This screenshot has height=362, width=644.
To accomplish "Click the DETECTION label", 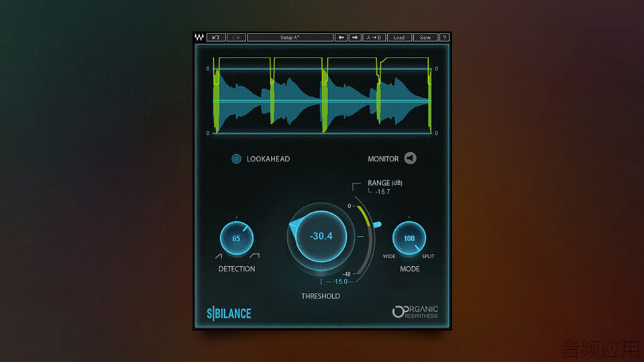I will point(237,269).
